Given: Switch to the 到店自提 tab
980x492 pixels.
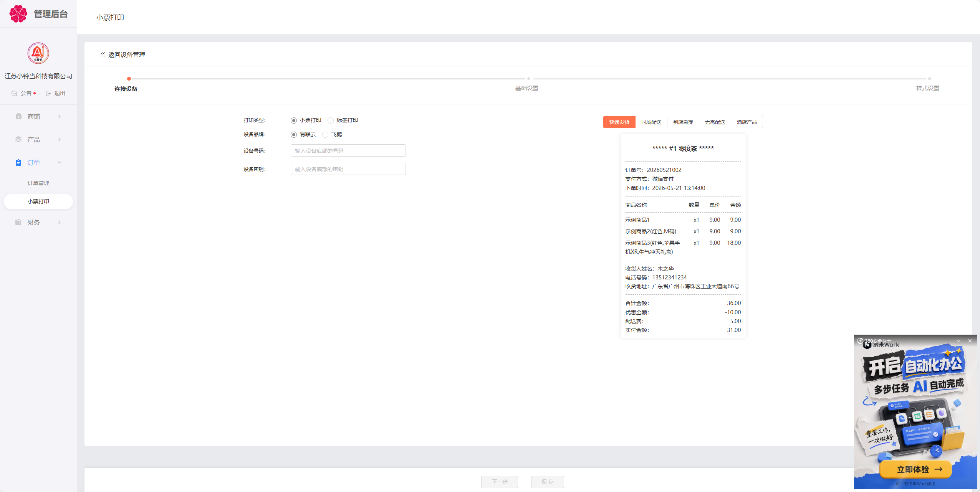Looking at the screenshot, I should tap(683, 122).
